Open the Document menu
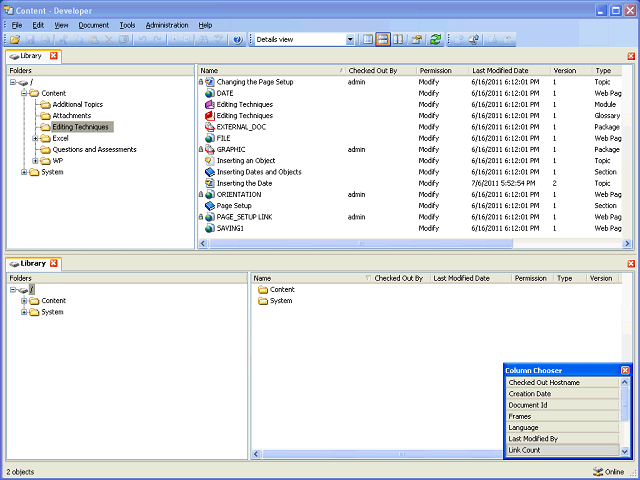This screenshot has width=640, height=480. point(93,25)
